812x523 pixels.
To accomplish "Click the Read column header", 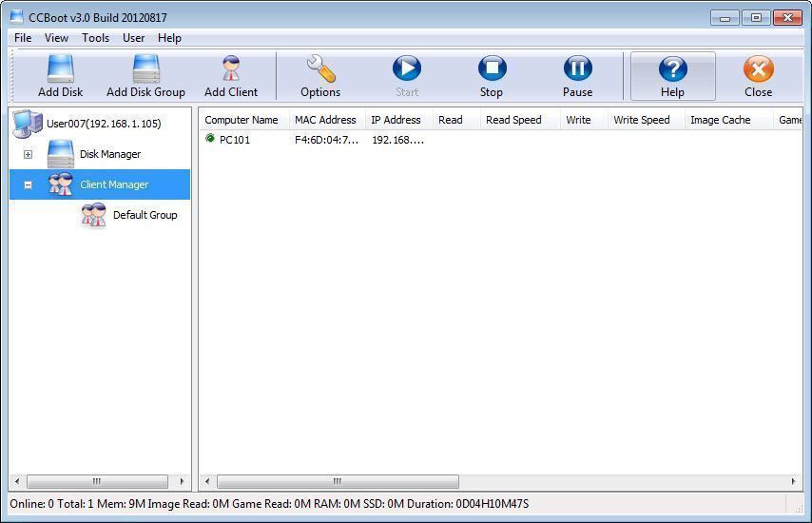I will point(456,120).
